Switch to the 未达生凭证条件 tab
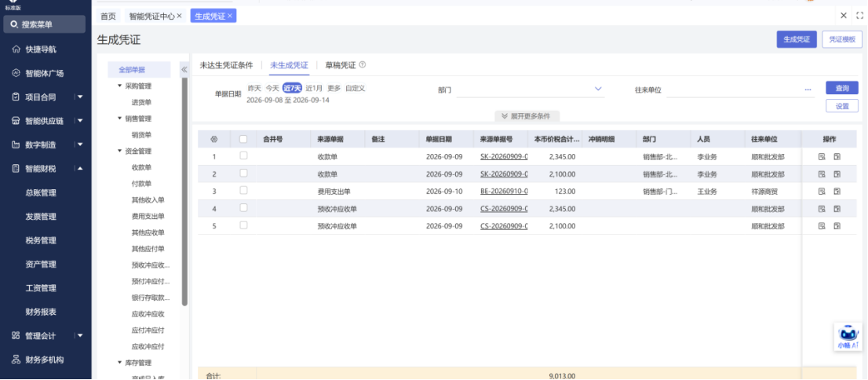 point(226,65)
